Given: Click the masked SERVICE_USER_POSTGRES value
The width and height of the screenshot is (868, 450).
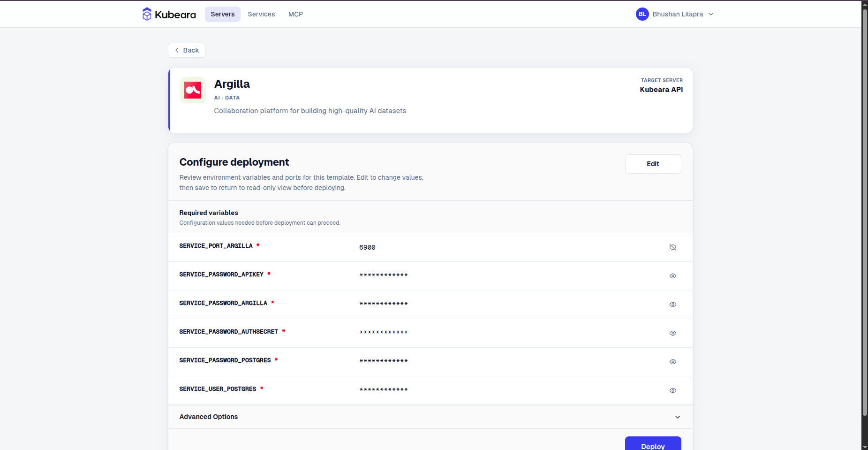Looking at the screenshot, I should point(384,390).
